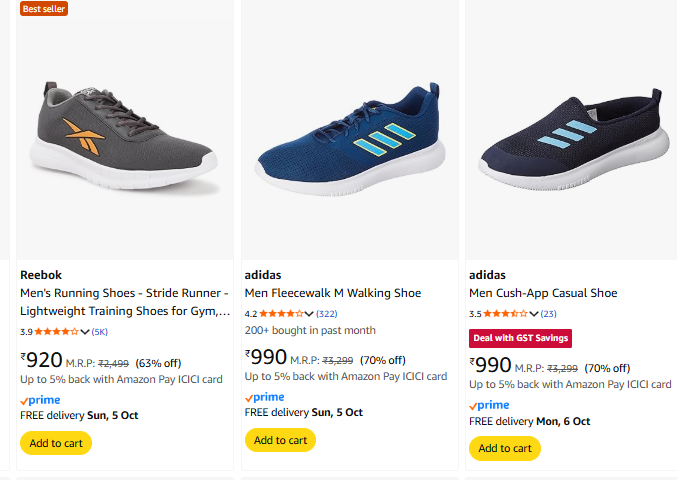This screenshot has height=480, width=677.
Task: Expand rating breakdown arrow for Cush-App shoe
Action: point(534,314)
